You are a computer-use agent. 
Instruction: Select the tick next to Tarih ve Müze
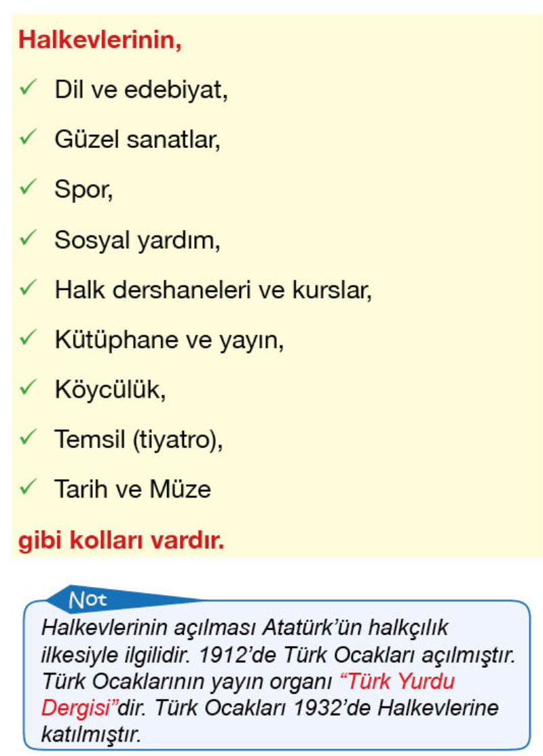coord(28,487)
